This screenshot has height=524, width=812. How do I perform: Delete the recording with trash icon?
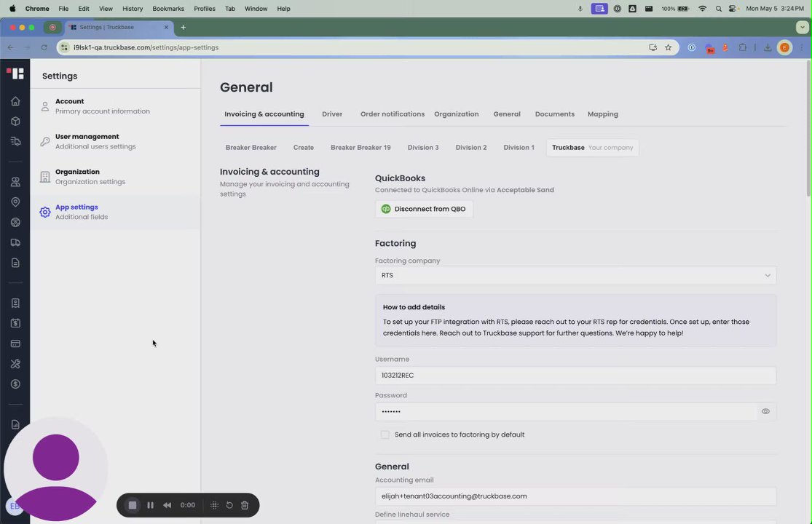245,505
